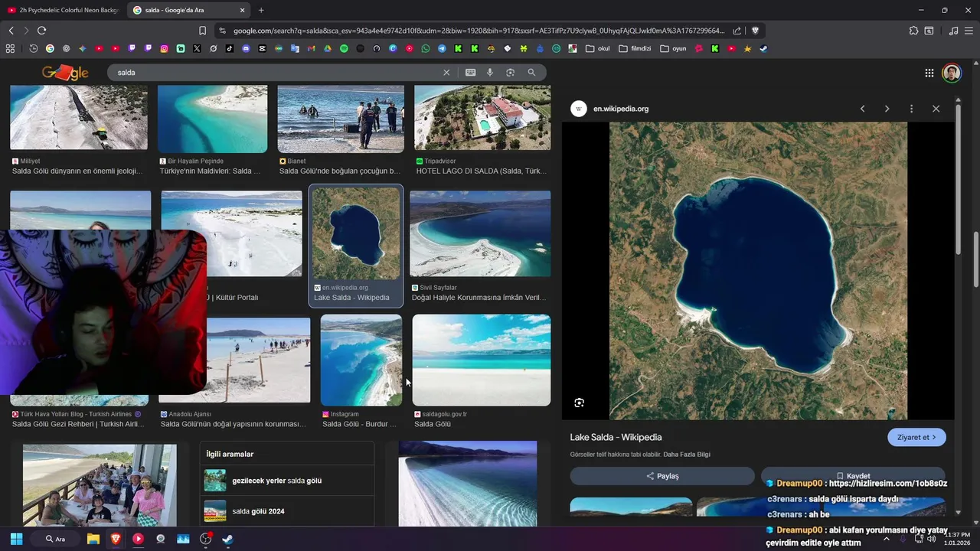
Task: Open the Telegram bookmark icon
Action: [x=442, y=48]
